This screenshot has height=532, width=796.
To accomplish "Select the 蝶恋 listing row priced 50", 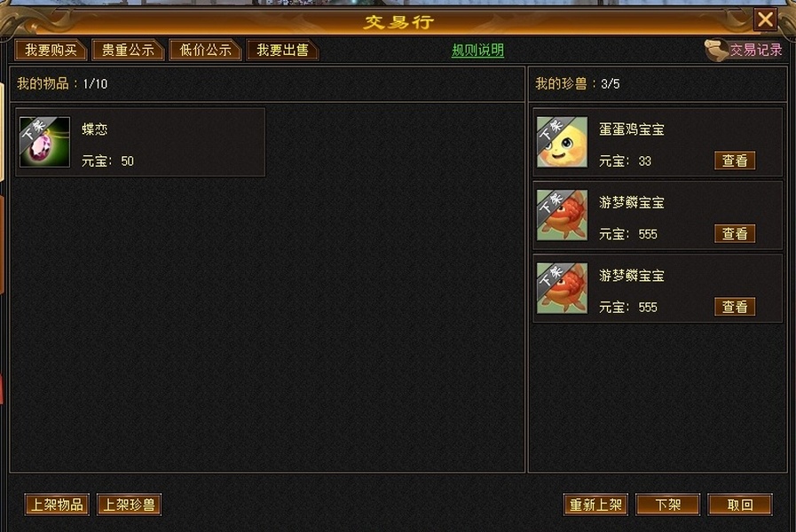I will coord(140,142).
